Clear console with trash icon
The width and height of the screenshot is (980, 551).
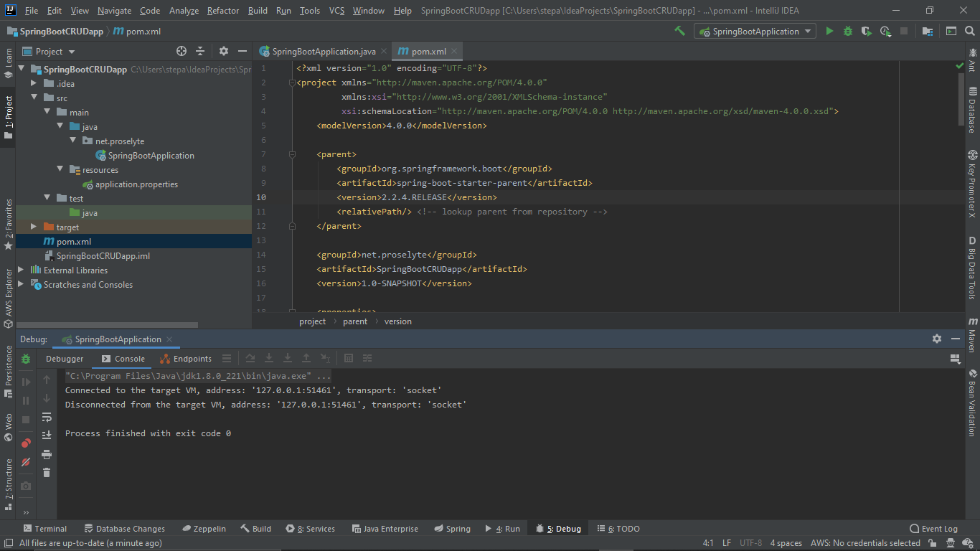[x=47, y=473]
